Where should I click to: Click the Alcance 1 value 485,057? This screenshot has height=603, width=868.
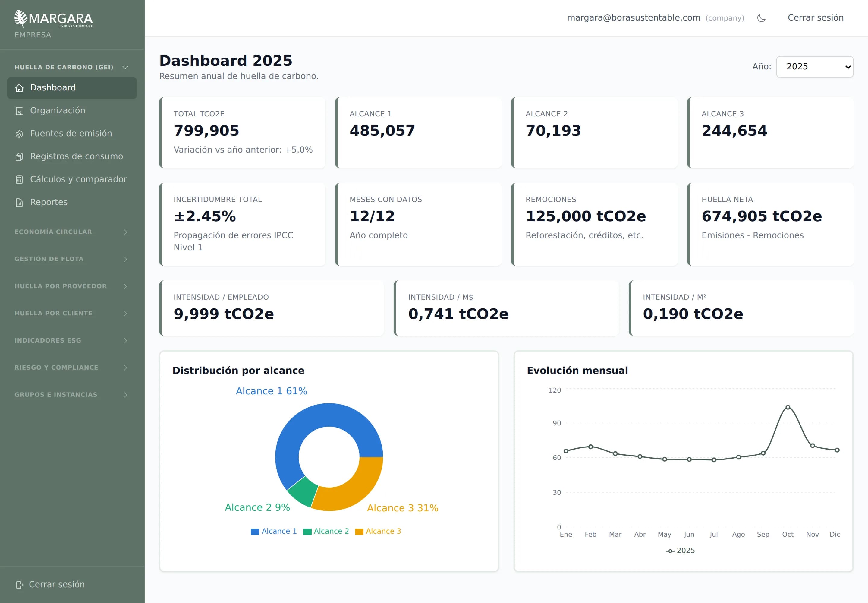tap(382, 131)
